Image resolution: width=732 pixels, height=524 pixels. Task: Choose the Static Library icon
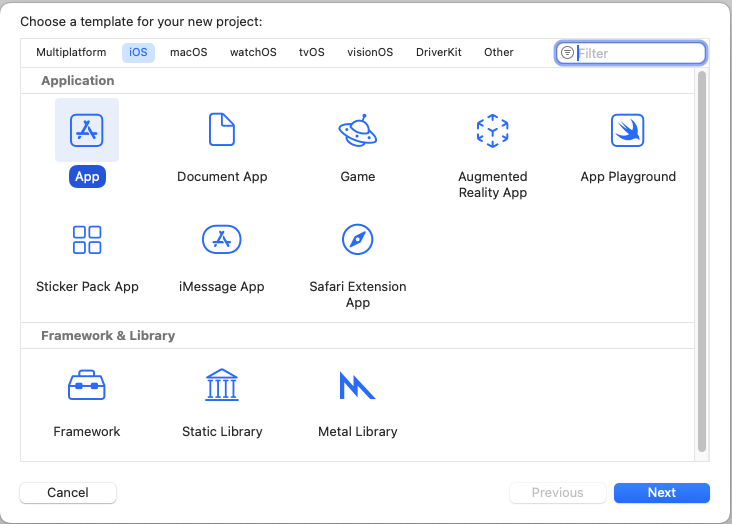tap(222, 385)
